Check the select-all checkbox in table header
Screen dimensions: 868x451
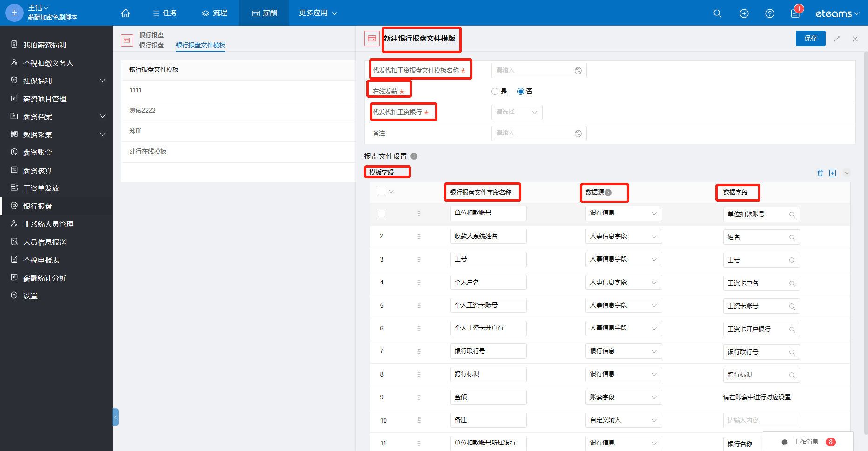pos(382,191)
